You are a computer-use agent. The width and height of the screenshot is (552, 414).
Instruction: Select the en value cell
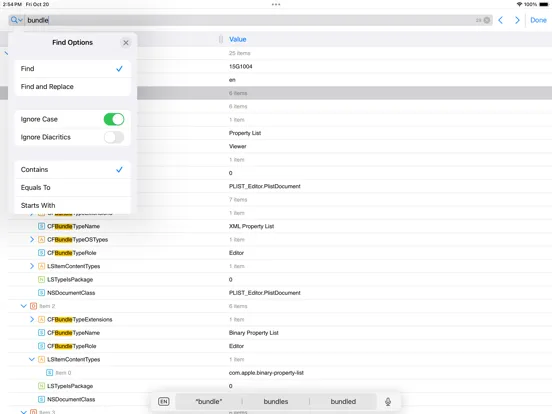pyautogui.click(x=232, y=80)
